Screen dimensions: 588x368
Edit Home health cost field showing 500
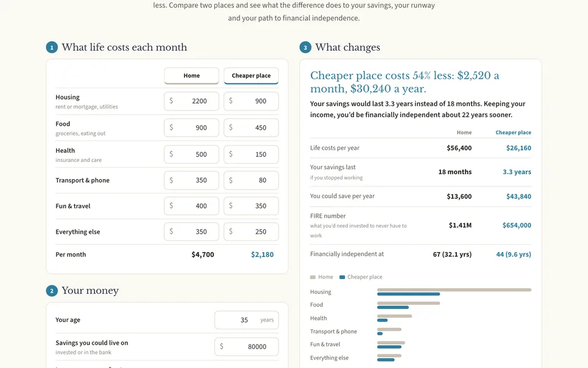pos(191,155)
